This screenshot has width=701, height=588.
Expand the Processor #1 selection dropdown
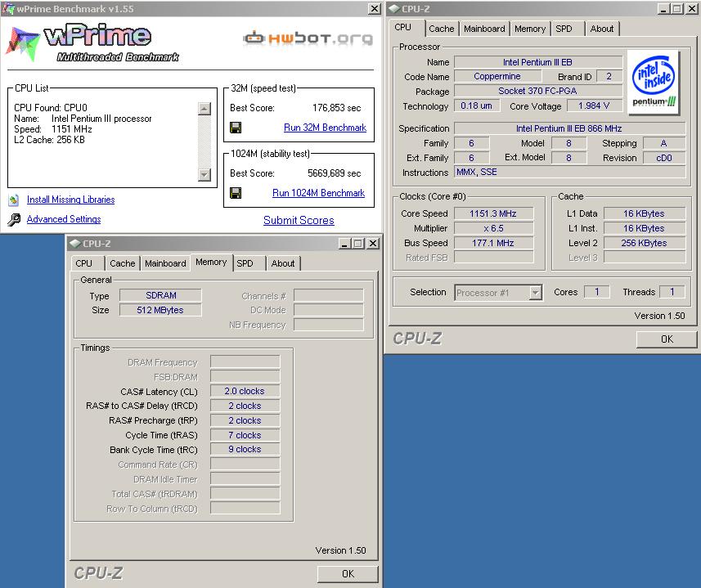coord(535,293)
